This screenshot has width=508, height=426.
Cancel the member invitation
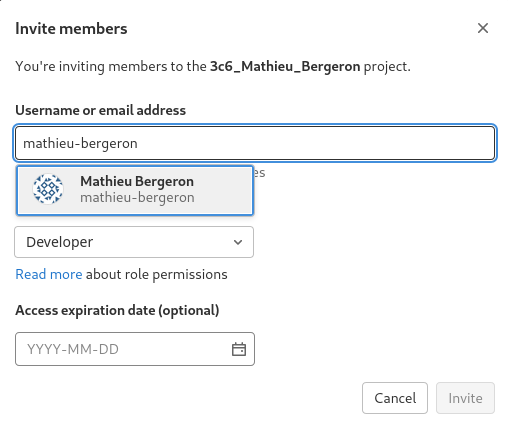(395, 398)
